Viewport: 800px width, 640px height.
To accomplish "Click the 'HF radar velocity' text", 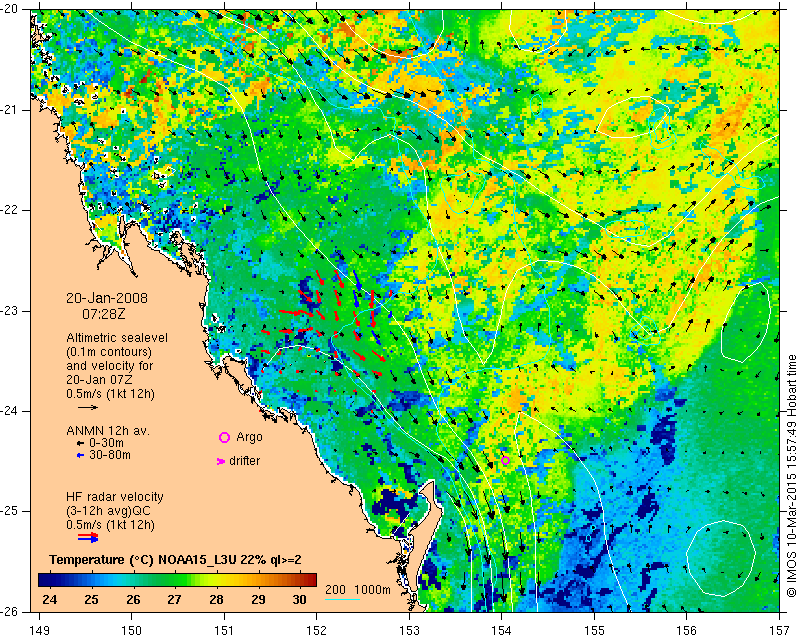I will coord(115,497).
